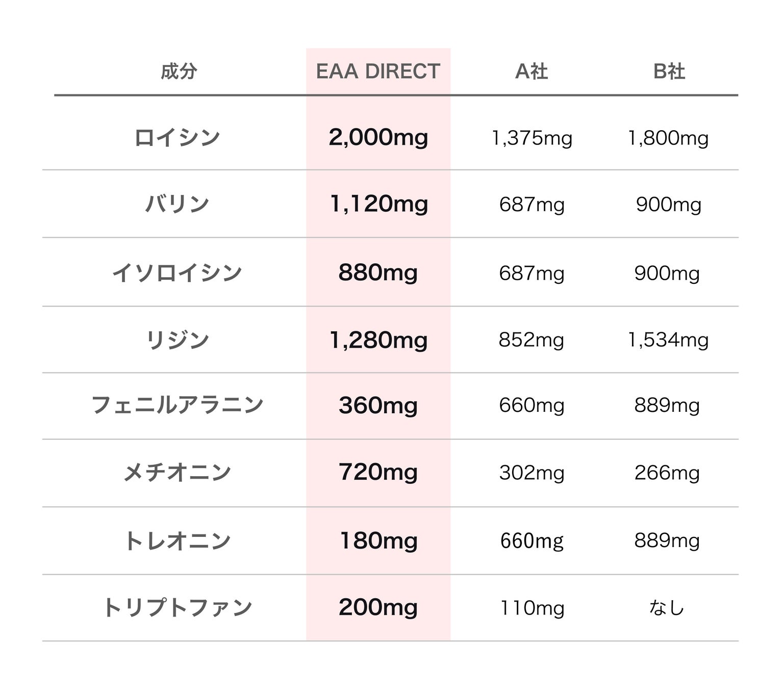Click the 1,375mg A社 value
The width and height of the screenshot is (784, 689).
(532, 138)
